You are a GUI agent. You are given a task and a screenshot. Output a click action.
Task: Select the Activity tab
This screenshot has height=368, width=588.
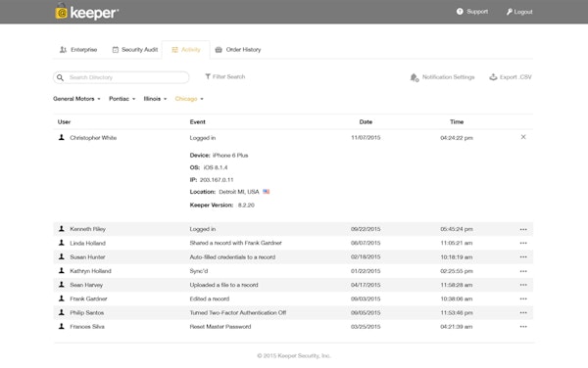[186, 49]
